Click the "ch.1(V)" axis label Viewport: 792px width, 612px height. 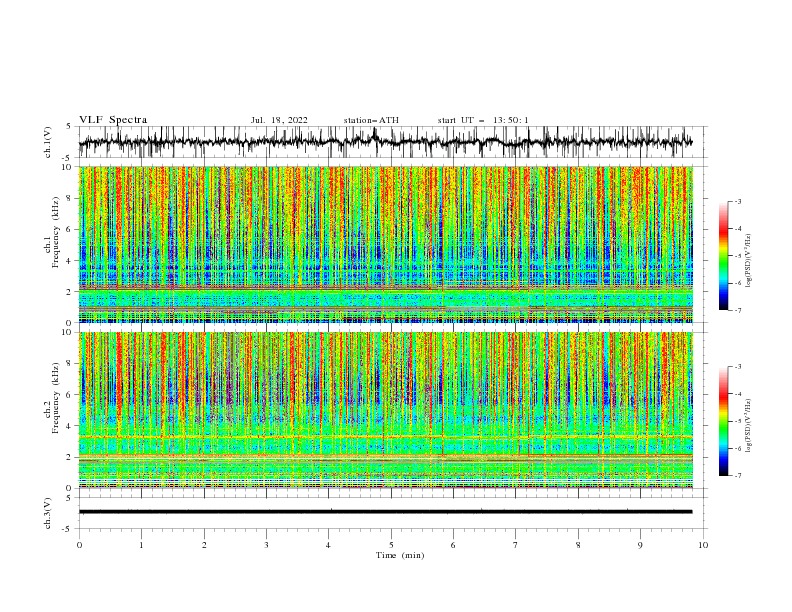[48, 142]
